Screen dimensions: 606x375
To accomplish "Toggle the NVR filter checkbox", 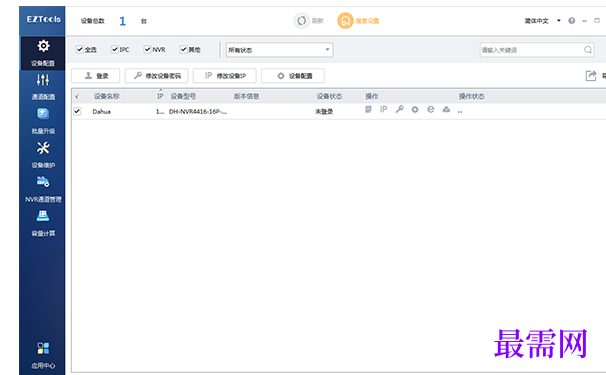I will click(147, 49).
